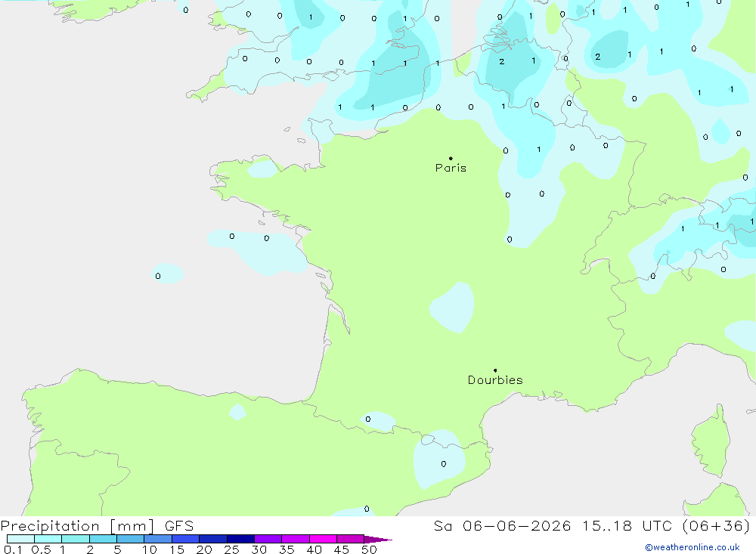The height and width of the screenshot is (554, 756).
Task: Select the Paris city label
Action: pyautogui.click(x=451, y=168)
